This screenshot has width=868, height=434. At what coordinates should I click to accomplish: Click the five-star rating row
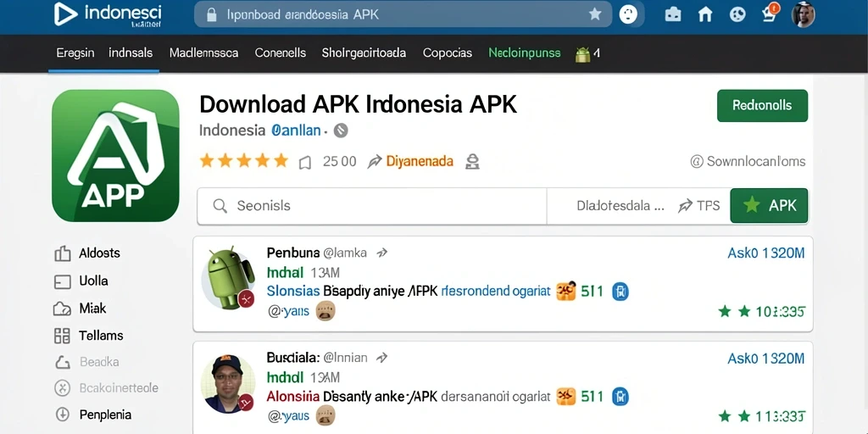[x=243, y=161]
